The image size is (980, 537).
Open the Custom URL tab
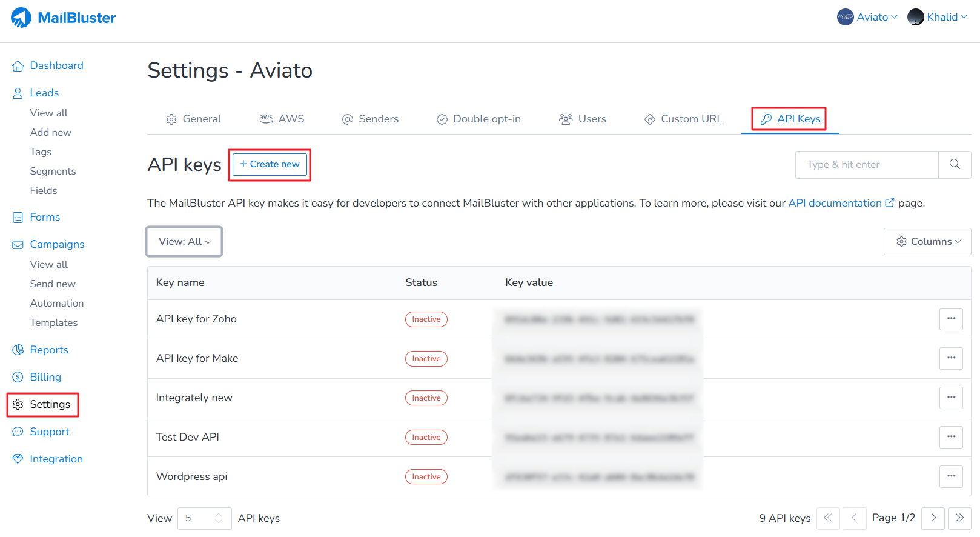683,119
